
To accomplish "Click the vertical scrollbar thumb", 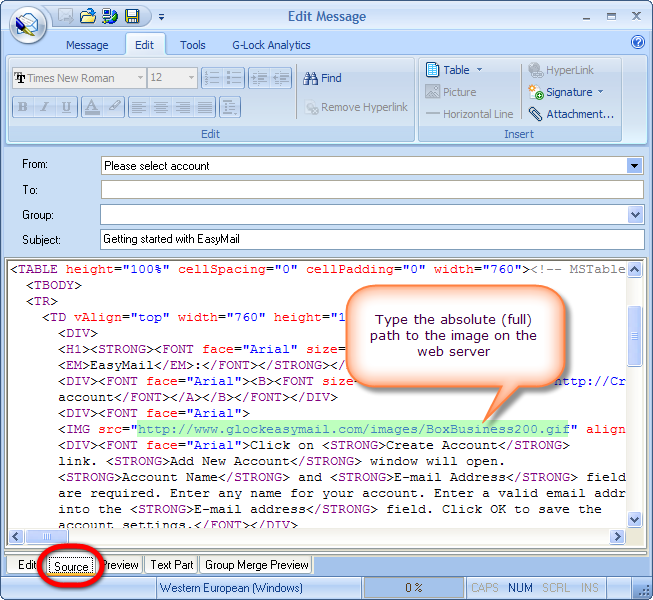I will (x=634, y=336).
